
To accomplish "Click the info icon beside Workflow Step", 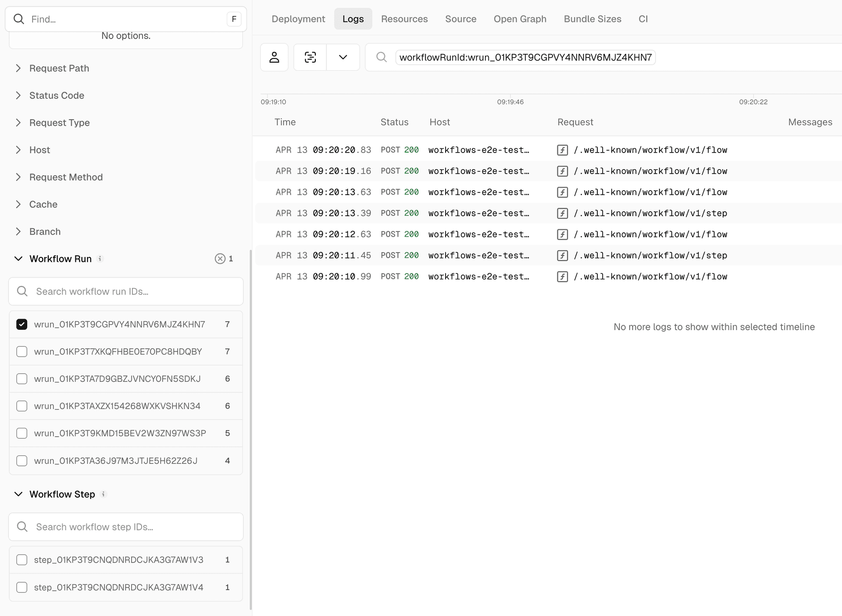I will click(x=103, y=494).
